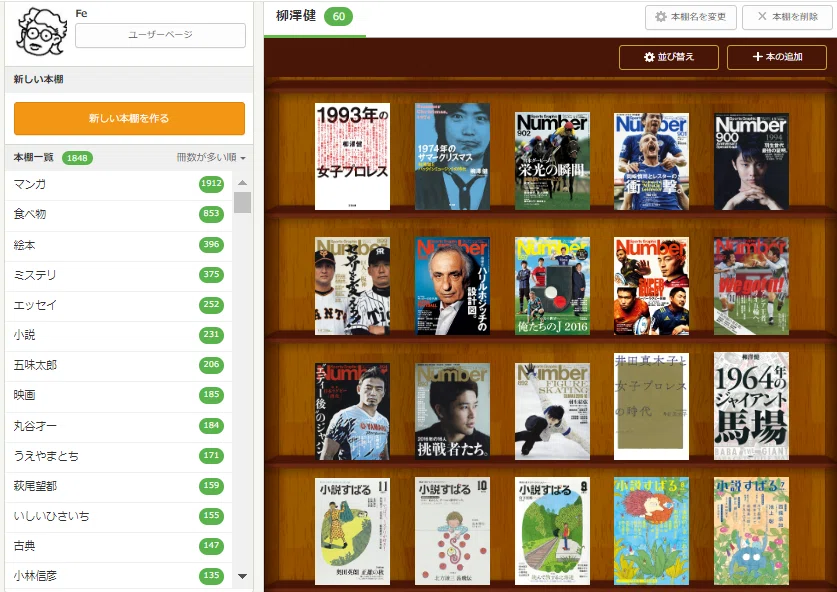This screenshot has height=592, width=837.
Task: Select the 小説 bookshelf row
Action: point(119,335)
